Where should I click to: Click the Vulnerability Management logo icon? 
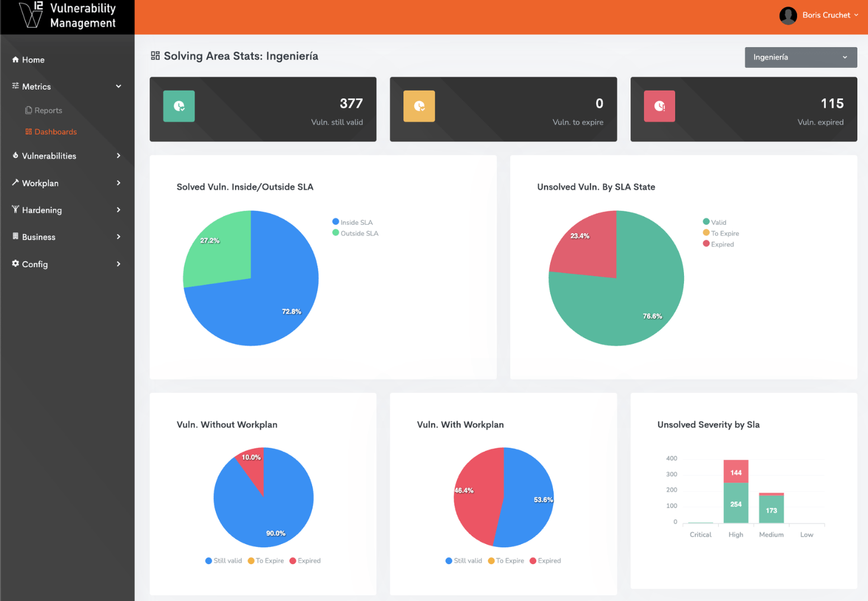31,15
